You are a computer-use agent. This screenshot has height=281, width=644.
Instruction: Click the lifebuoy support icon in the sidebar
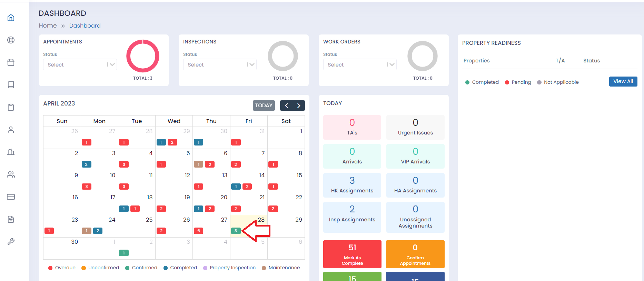tap(11, 40)
